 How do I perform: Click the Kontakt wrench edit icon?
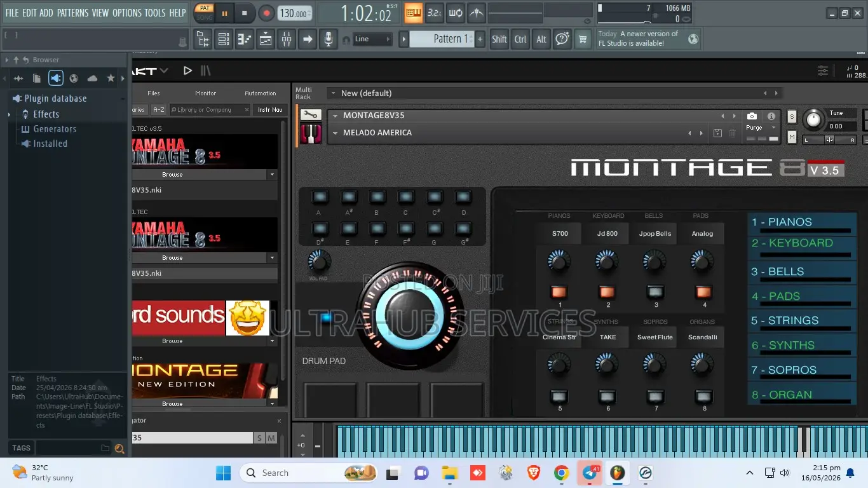pyautogui.click(x=311, y=116)
